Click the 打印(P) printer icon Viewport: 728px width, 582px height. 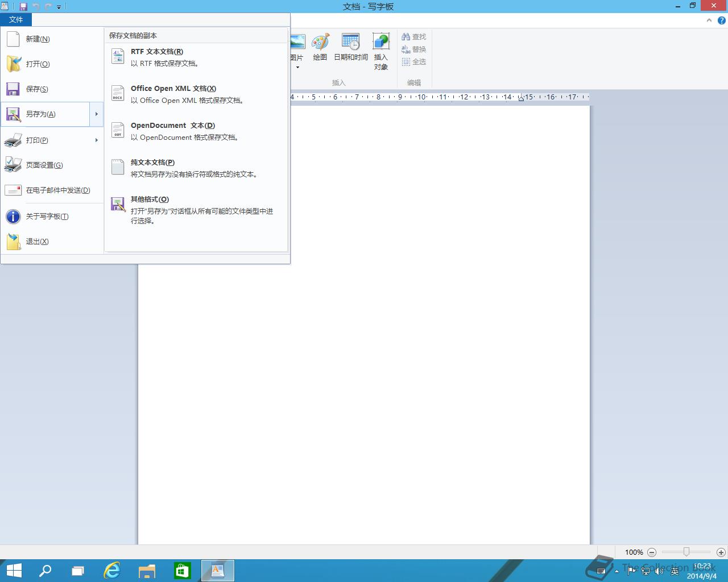point(13,140)
